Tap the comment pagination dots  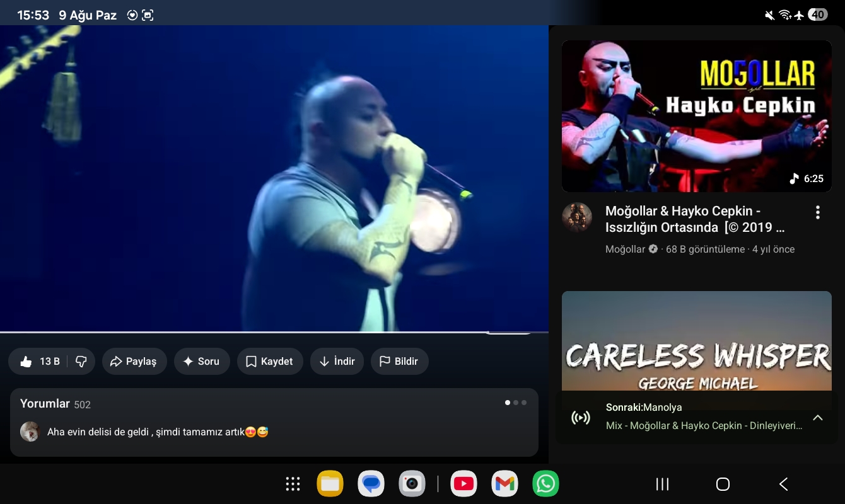click(516, 403)
